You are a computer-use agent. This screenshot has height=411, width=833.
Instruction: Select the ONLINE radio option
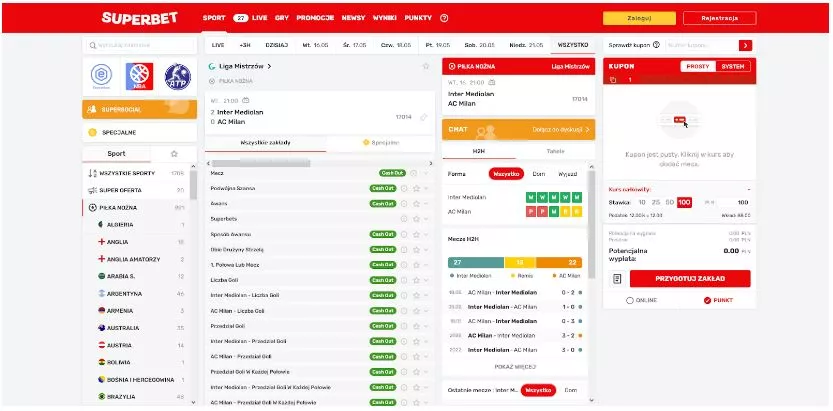(630, 301)
